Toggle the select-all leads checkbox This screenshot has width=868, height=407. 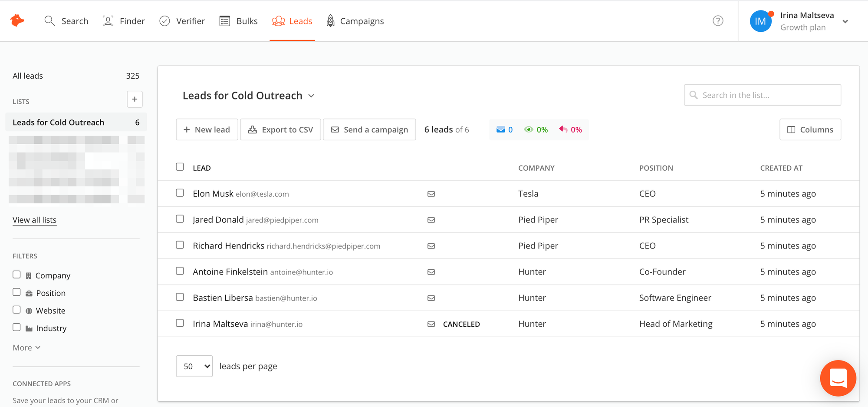pyautogui.click(x=180, y=167)
